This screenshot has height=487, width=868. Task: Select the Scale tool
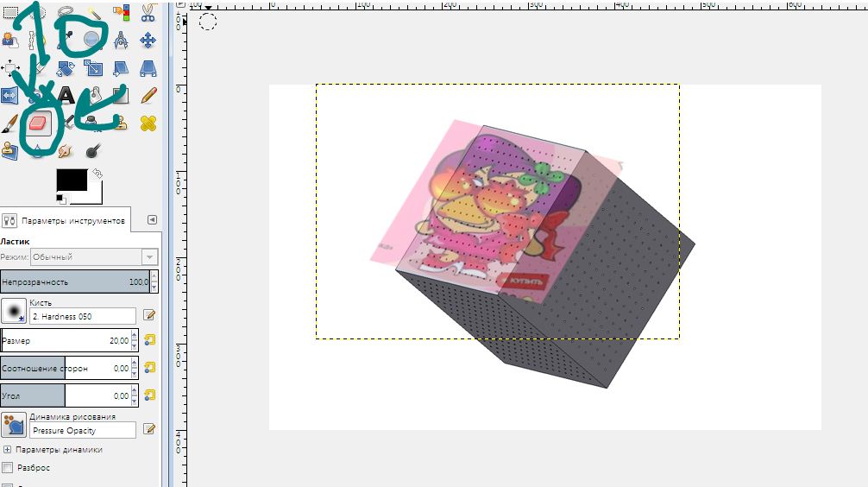click(x=93, y=67)
